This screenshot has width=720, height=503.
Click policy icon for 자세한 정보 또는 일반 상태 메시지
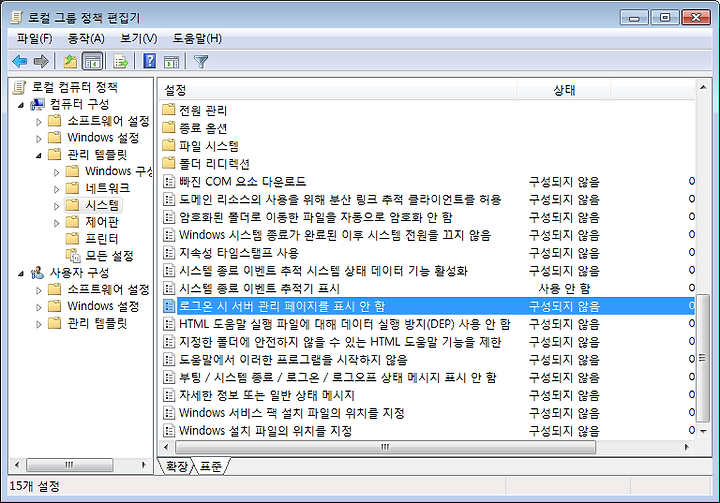169,395
